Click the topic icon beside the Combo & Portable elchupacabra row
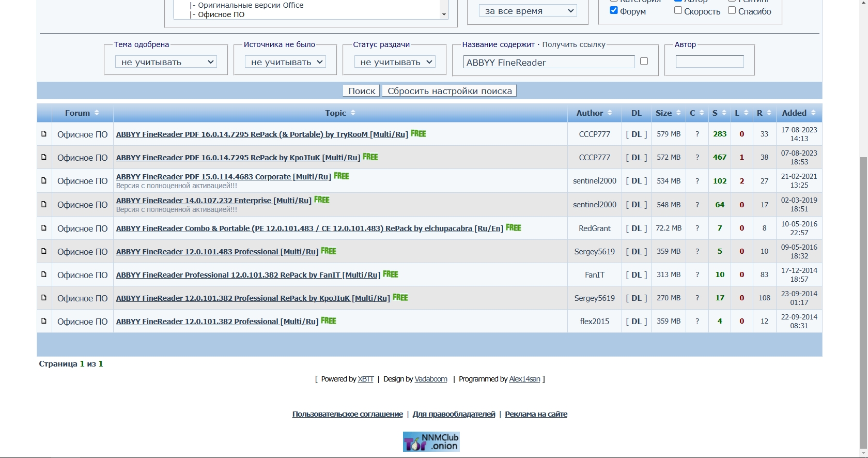Screen dimensions: 868x458 coord(44,228)
